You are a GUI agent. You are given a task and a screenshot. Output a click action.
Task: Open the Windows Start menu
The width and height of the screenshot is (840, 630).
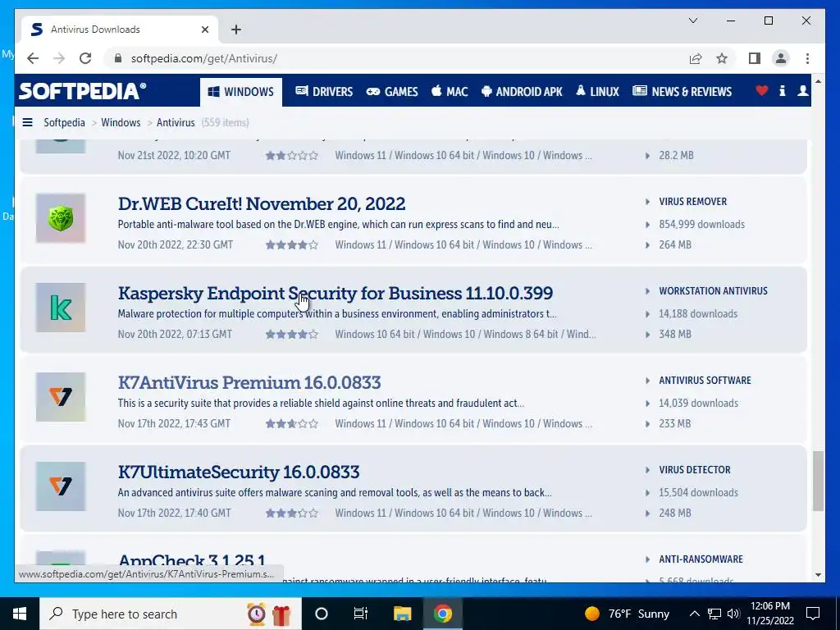click(x=20, y=614)
